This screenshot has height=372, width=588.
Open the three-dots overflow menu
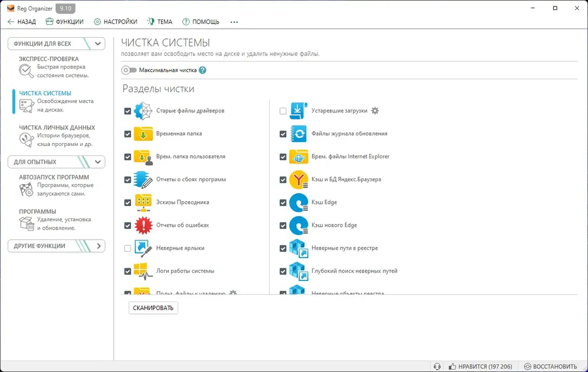click(234, 22)
